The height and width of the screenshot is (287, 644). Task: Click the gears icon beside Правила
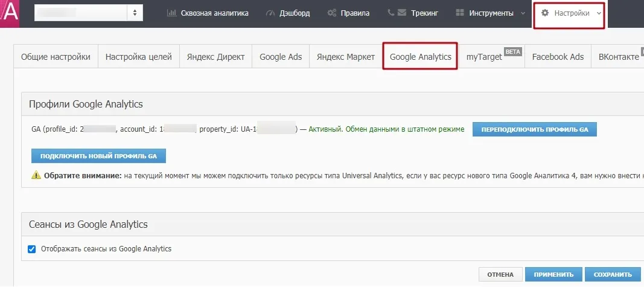tap(332, 13)
